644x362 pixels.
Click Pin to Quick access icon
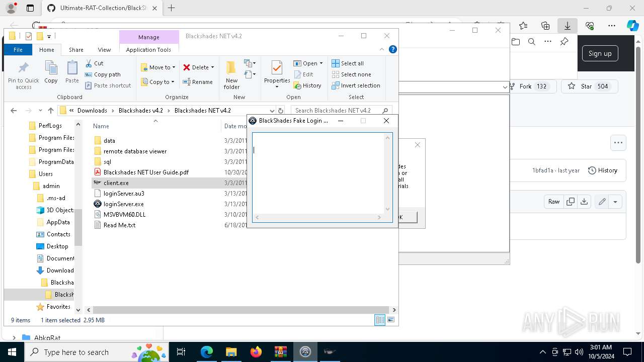point(23,75)
